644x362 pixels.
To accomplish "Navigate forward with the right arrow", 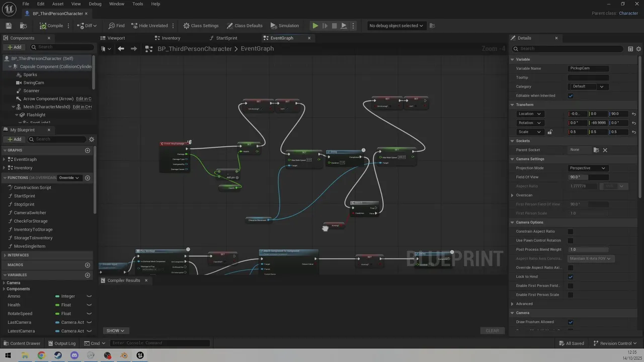I will 133,49.
